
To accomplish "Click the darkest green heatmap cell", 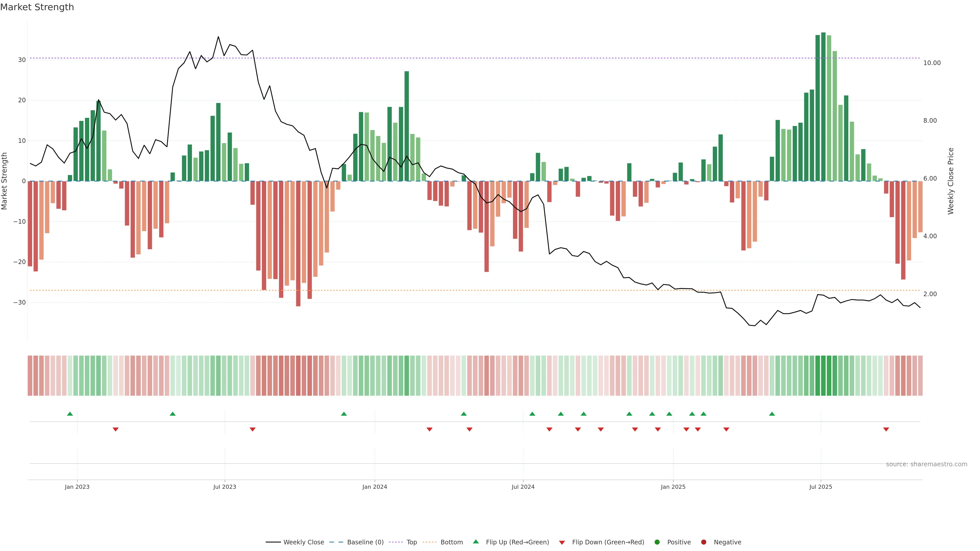I will point(823,376).
